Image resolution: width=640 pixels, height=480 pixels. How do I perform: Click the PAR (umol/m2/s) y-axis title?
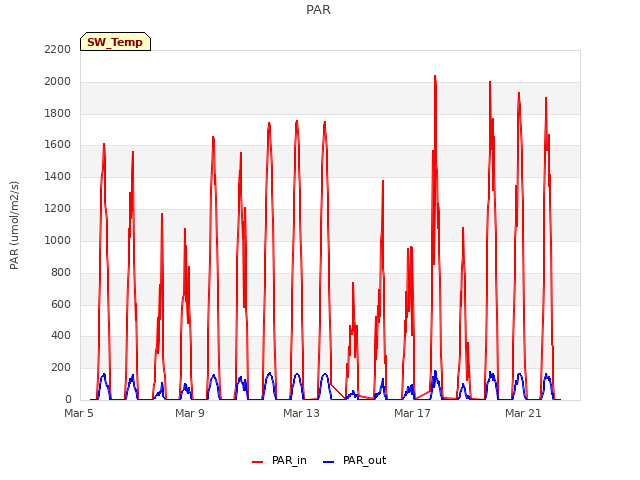click(x=14, y=225)
